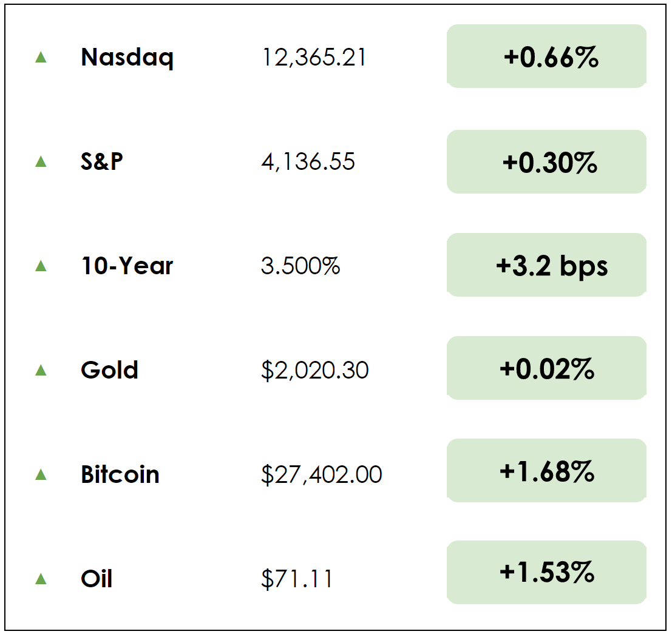
Task: Open the Bitcoin label
Action: (120, 474)
